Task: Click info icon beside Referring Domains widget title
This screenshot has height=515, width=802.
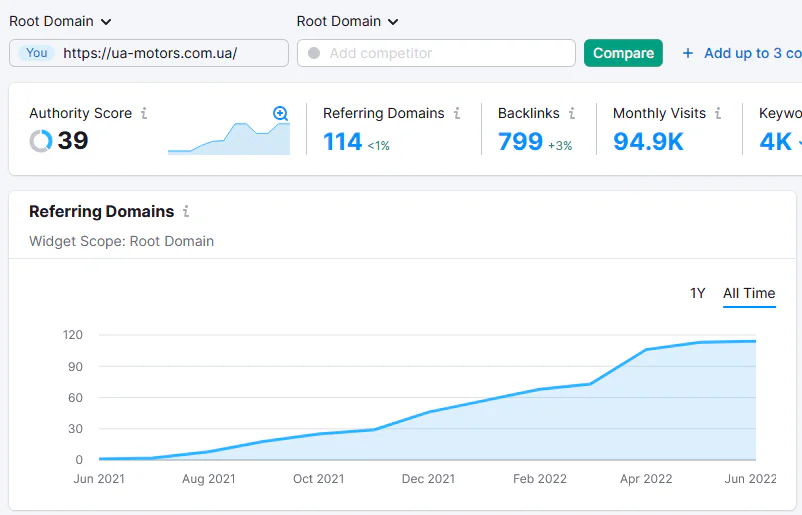Action: pyautogui.click(x=186, y=211)
